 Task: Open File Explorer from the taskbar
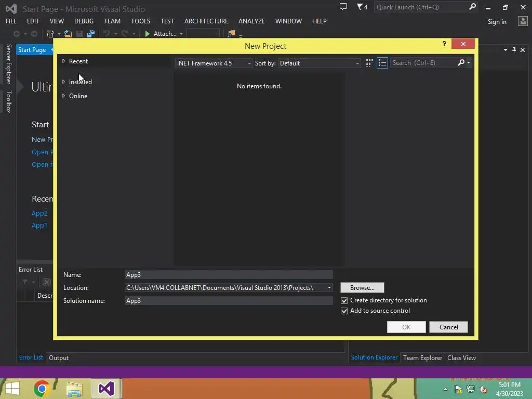click(74, 389)
